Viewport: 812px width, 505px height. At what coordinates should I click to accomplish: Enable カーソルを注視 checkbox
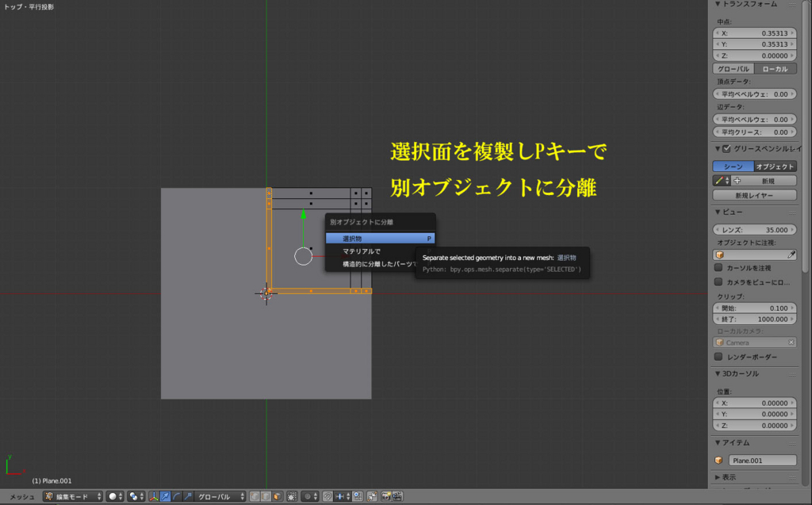pos(718,268)
